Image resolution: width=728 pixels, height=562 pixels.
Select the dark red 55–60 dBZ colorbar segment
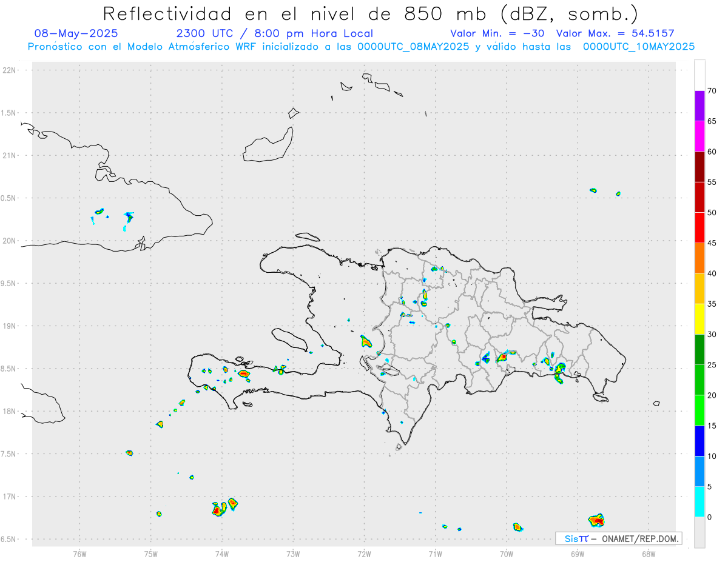point(699,167)
